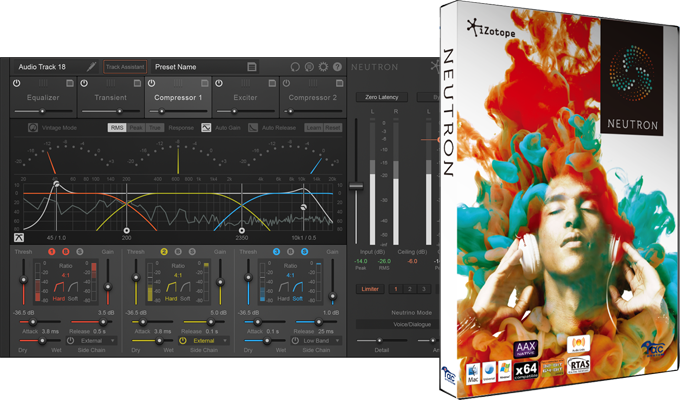Toggle band 3 blue solo S button
This screenshot has height=400, width=680.
pos(304,252)
